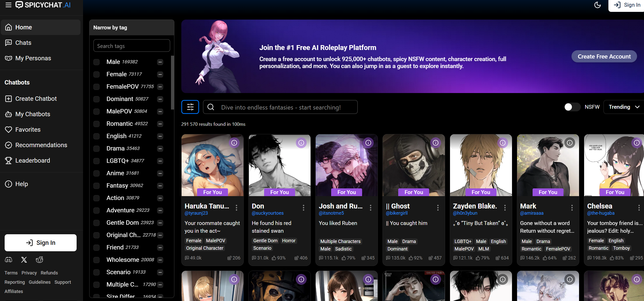Open creator profile @tyraunj23
The width and height of the screenshot is (644, 301).
(196, 213)
